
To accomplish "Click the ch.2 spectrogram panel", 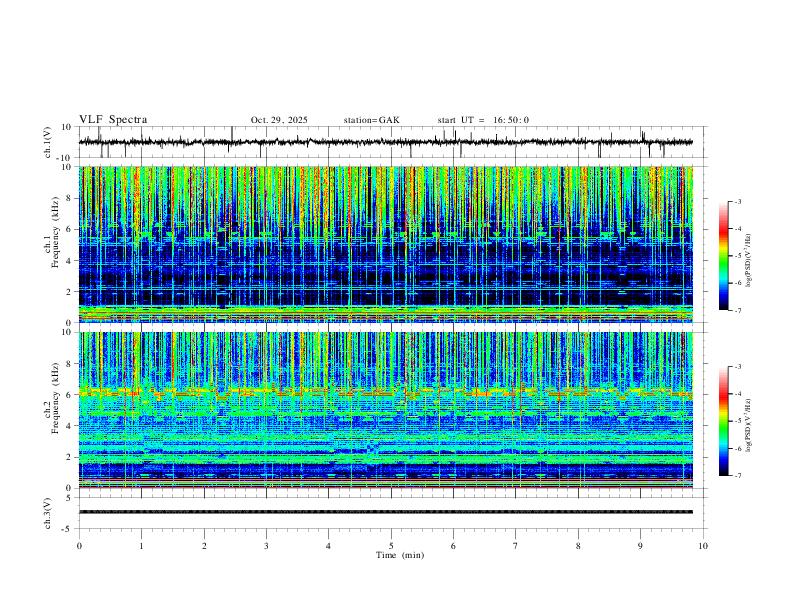I will point(386,410).
